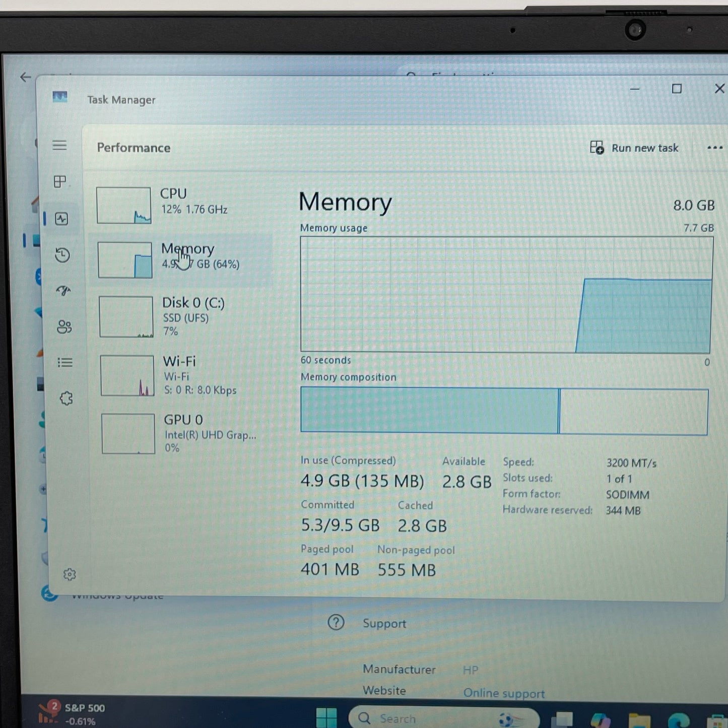
Task: Click the taskbar Search box
Action: pyautogui.click(x=443, y=718)
